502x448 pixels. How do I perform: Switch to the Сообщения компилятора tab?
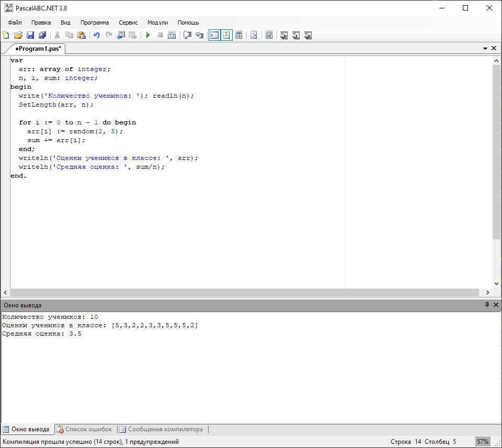(161, 429)
